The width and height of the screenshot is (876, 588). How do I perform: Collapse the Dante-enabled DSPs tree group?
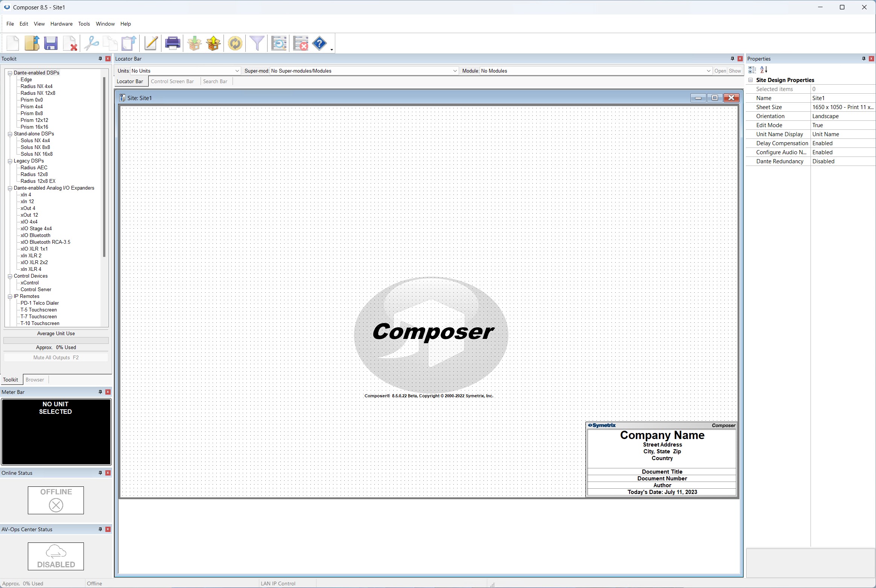tap(10, 73)
